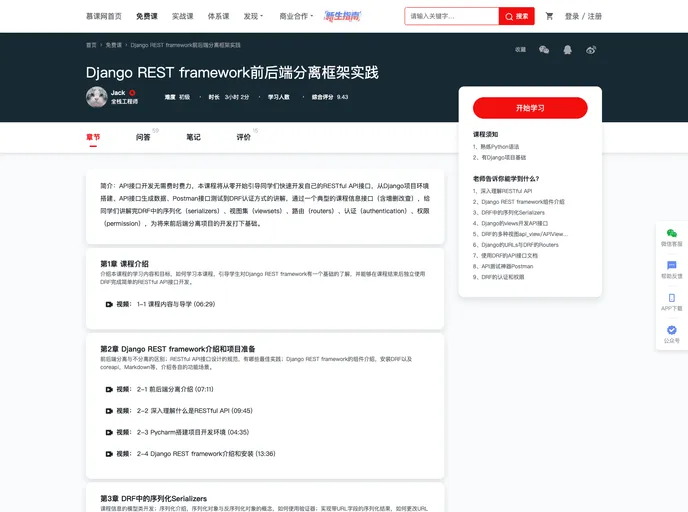Play video 2-2 深入理解什么是RESTful API

click(x=184, y=411)
